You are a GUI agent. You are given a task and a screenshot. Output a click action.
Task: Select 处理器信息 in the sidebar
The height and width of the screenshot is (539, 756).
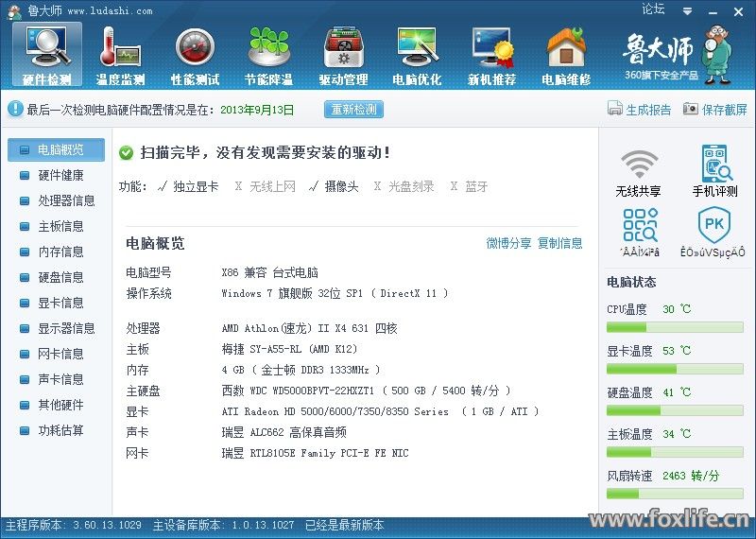tap(66, 200)
